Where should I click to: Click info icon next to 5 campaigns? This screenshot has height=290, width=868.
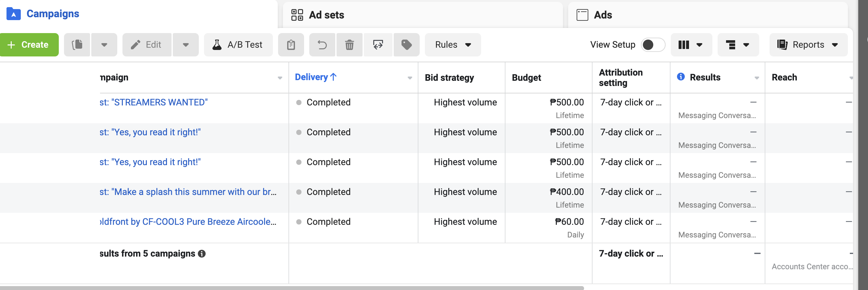(x=202, y=254)
